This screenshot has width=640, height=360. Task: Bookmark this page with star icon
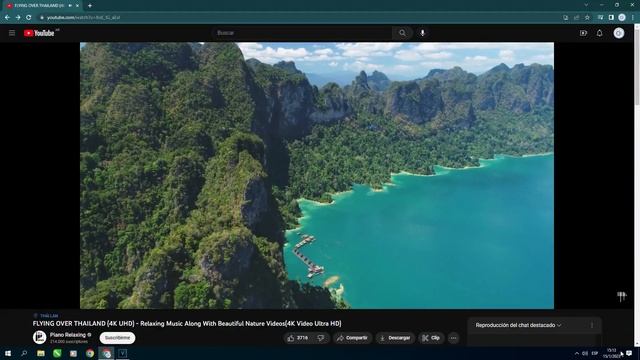coord(587,18)
